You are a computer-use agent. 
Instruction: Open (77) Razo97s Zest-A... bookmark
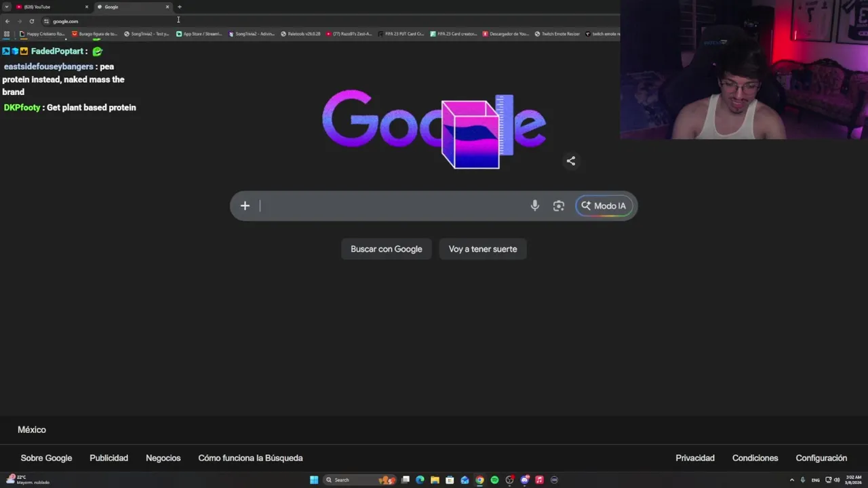click(349, 34)
